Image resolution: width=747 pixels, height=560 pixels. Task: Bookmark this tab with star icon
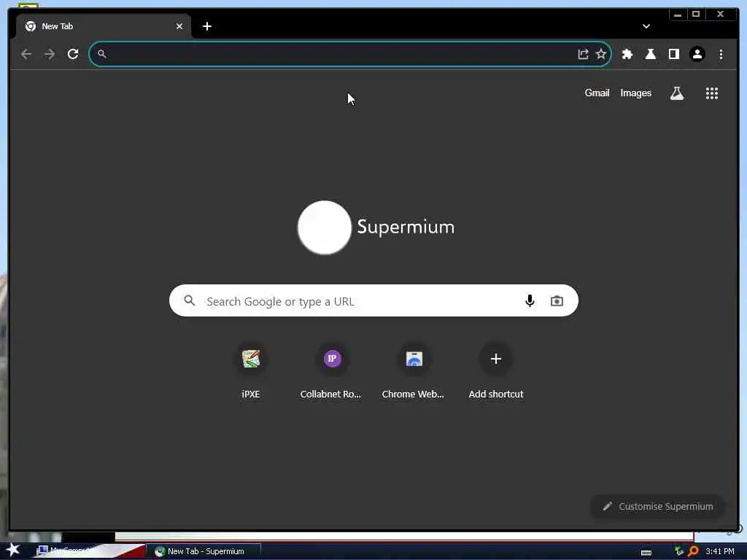pos(601,54)
